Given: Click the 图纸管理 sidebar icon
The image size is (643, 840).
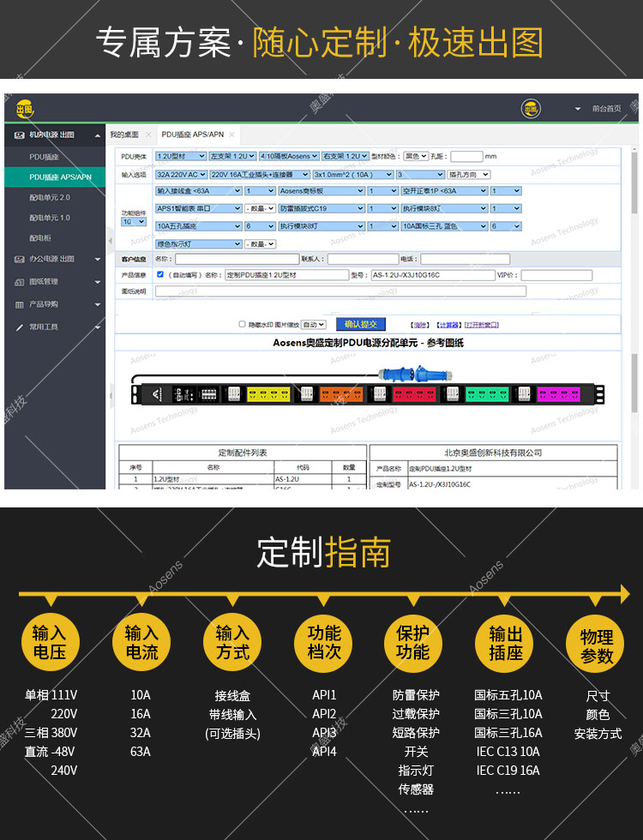Looking at the screenshot, I should tap(20, 281).
